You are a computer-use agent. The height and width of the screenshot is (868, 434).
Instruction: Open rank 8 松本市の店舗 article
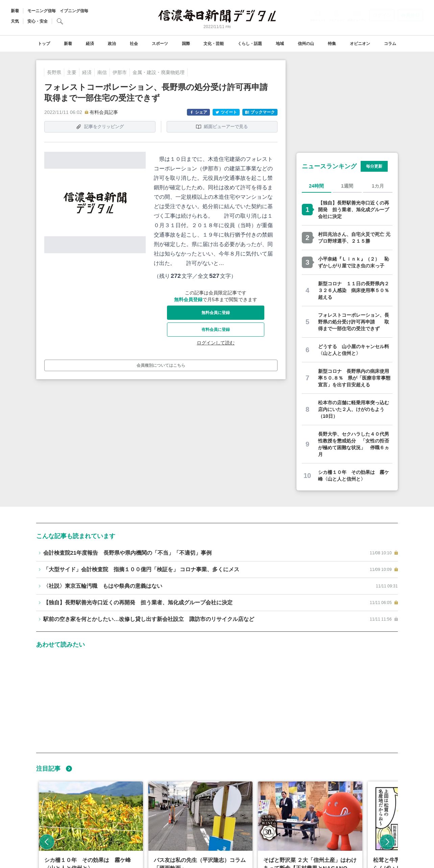[x=354, y=409]
